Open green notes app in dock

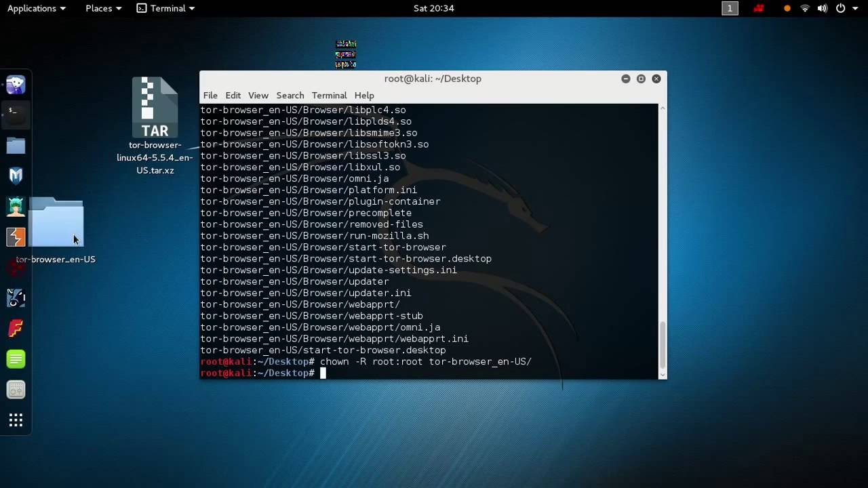[16, 359]
